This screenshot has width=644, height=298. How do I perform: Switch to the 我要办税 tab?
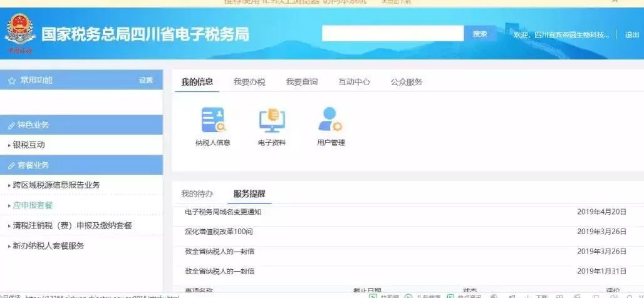249,82
